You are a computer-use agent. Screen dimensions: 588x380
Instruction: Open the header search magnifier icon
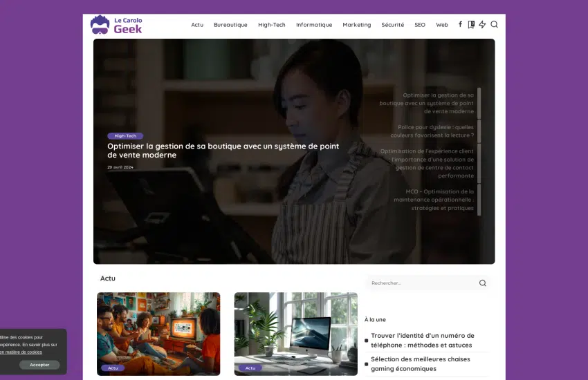[494, 24]
